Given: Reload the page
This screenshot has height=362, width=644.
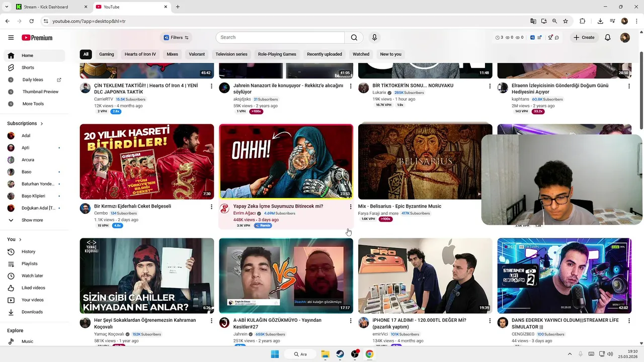Looking at the screenshot, I should tap(32, 21).
